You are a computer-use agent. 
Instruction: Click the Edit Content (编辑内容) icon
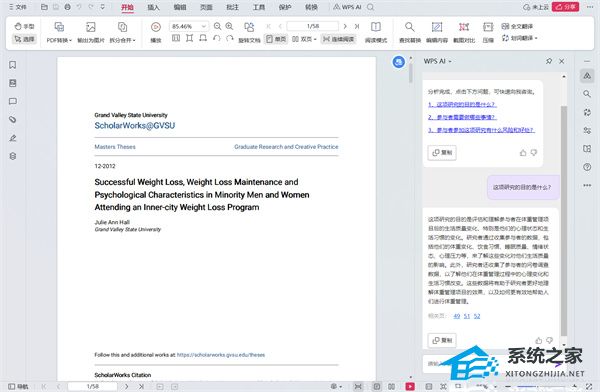pyautogui.click(x=437, y=32)
